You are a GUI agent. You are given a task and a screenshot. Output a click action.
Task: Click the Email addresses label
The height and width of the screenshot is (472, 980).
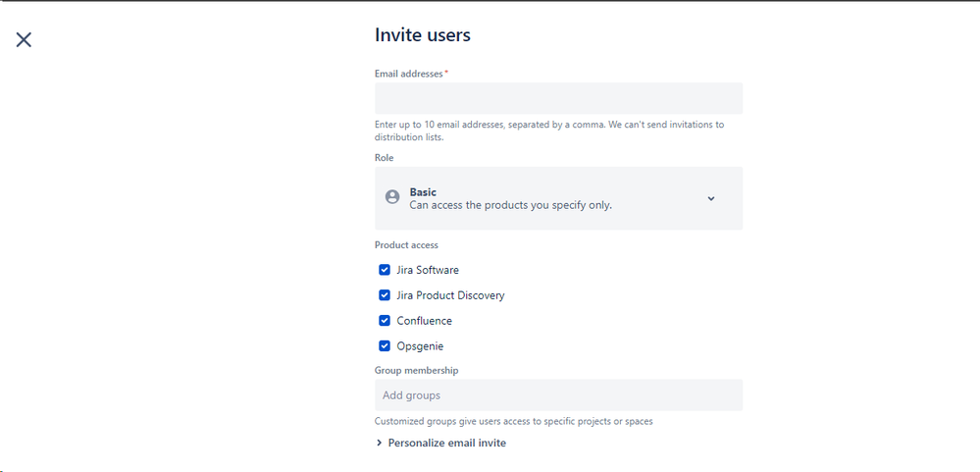(409, 74)
